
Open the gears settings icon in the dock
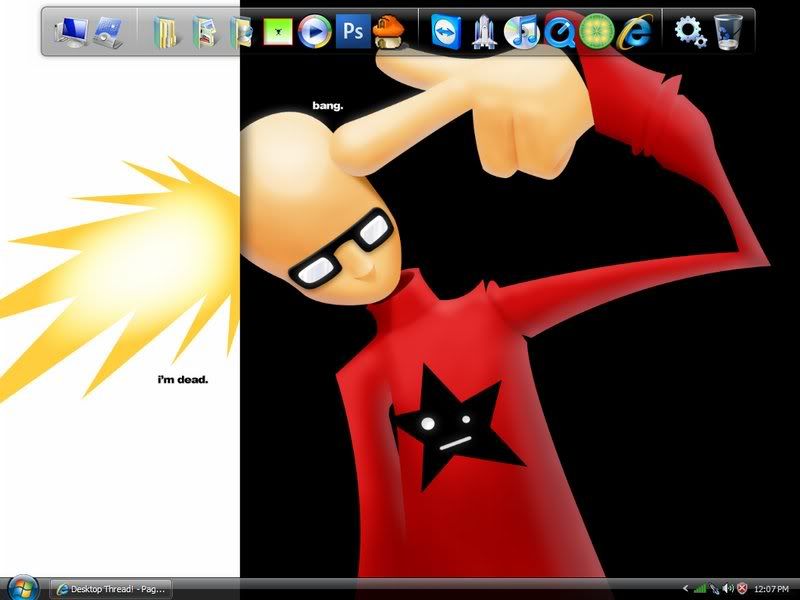690,32
